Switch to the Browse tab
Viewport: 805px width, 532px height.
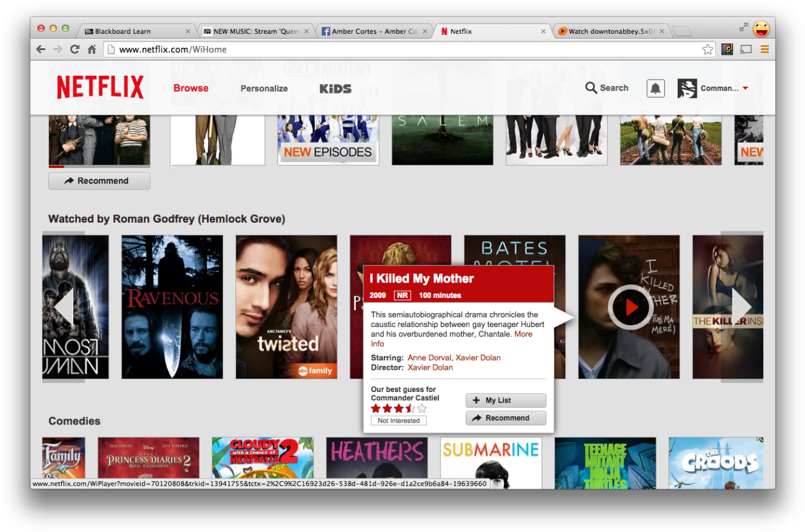coord(190,88)
